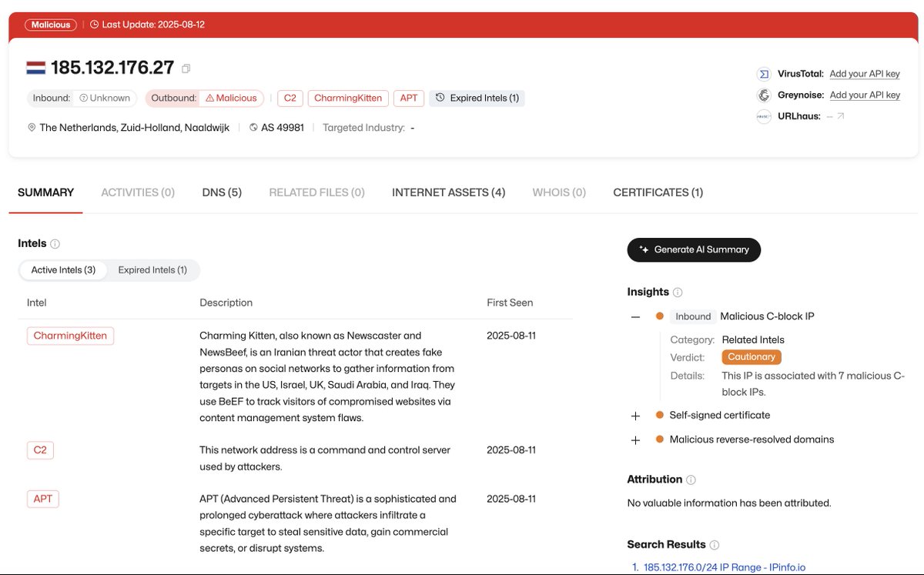Click the Expired Intels (1) header tag
Screen dimensions: 924x575
[477, 98]
